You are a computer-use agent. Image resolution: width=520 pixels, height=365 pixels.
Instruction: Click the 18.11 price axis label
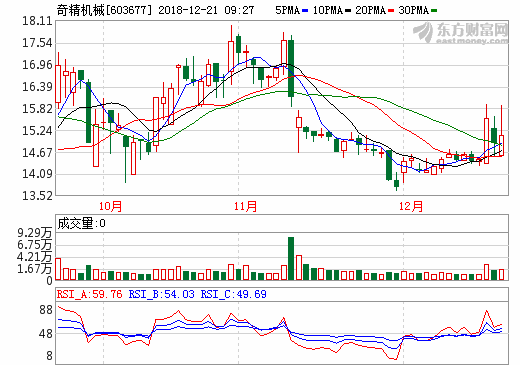pos(37,21)
